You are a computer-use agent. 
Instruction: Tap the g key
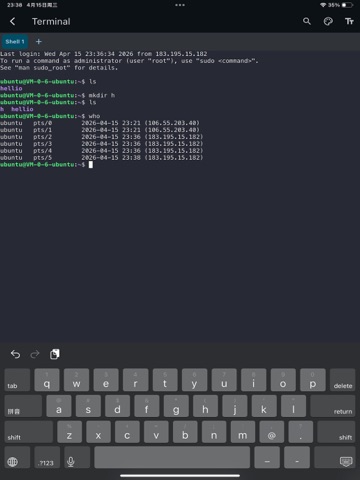click(x=176, y=406)
